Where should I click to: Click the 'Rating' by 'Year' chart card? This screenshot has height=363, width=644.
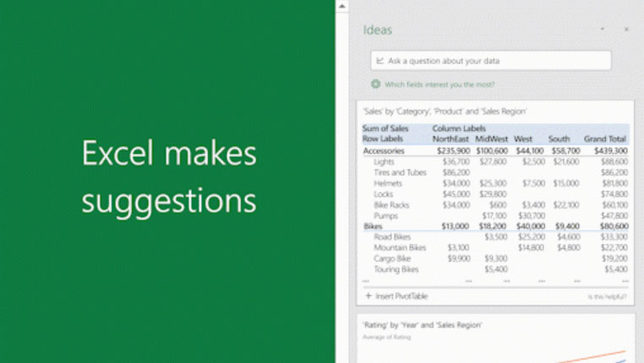coord(495,338)
